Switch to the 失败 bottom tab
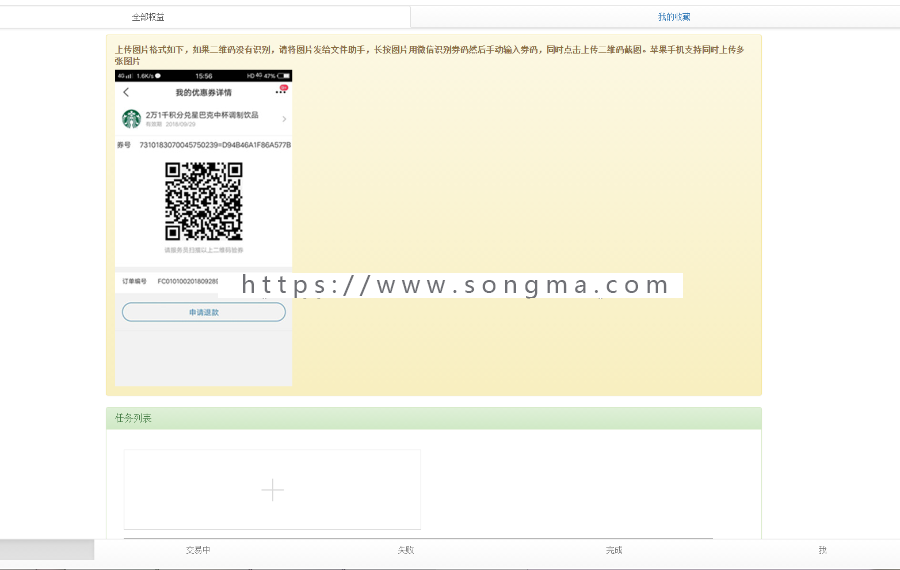900x570 pixels. [406, 550]
